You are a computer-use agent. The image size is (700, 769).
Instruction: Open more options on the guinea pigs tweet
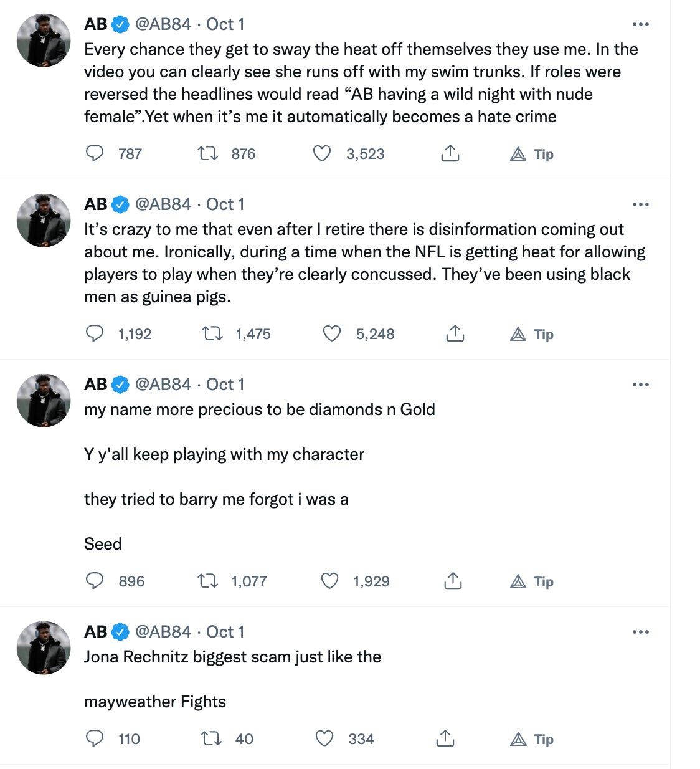coord(640,204)
